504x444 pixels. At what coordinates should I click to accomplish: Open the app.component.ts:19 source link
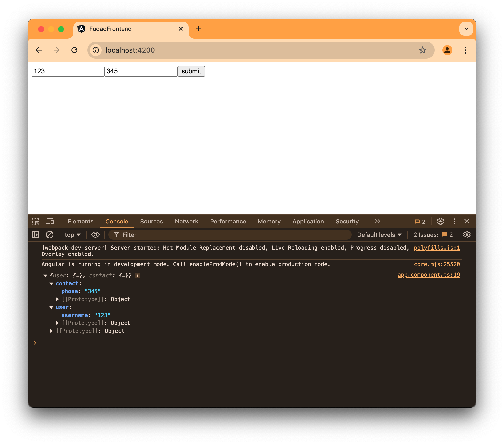pyautogui.click(x=428, y=275)
